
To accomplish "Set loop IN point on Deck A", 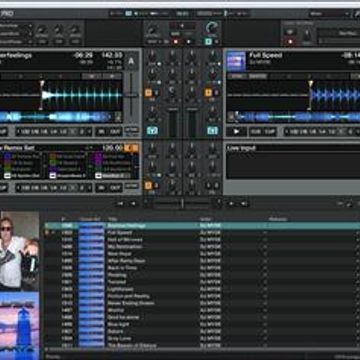I will [101, 132].
